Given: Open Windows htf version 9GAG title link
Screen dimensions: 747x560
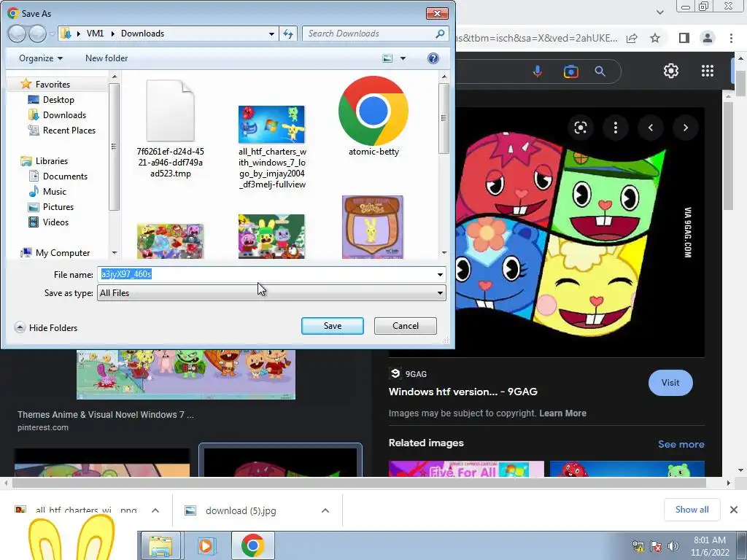Looking at the screenshot, I should click(462, 392).
